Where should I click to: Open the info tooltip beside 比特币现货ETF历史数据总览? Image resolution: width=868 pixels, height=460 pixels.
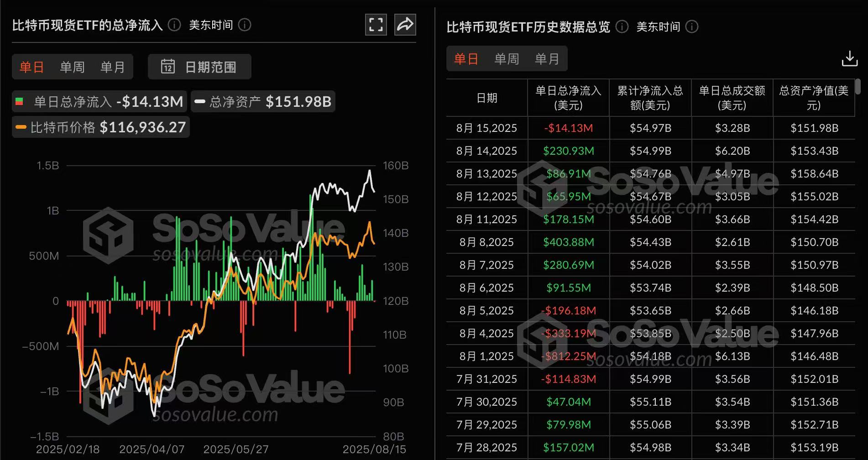(621, 27)
